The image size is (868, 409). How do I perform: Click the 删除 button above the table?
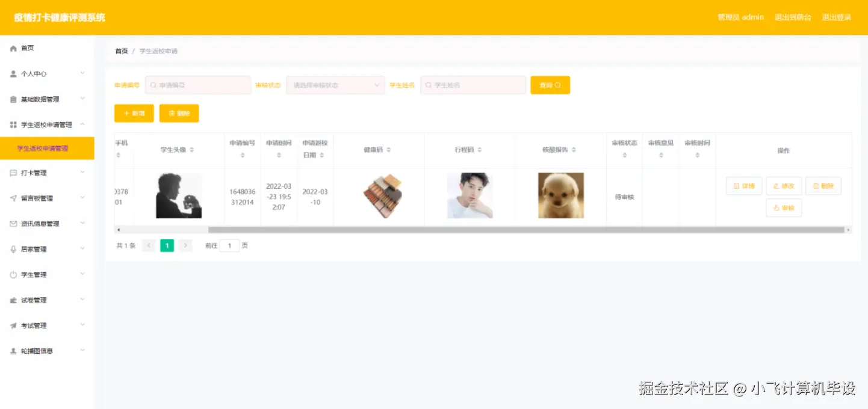coord(179,113)
